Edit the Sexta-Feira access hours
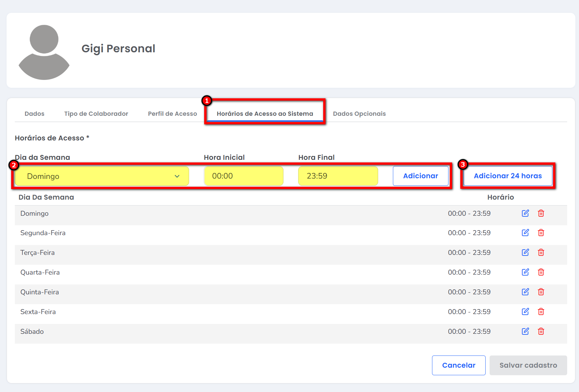 pyautogui.click(x=525, y=312)
